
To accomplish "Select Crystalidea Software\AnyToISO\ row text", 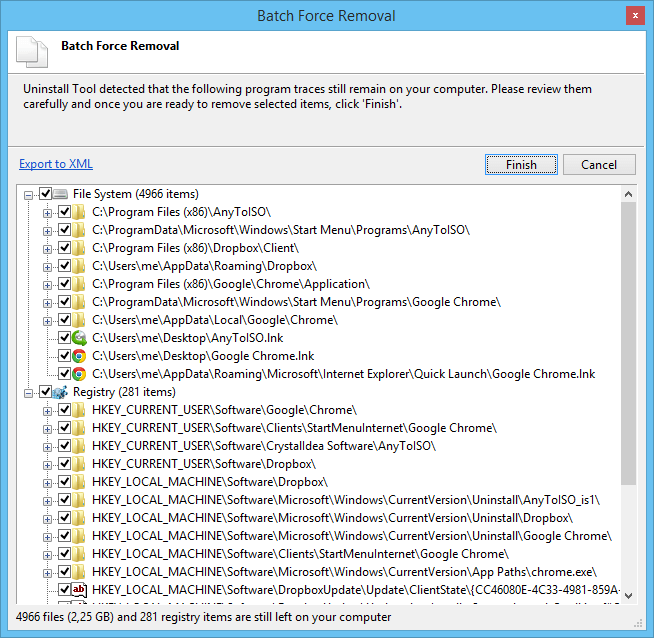I will pyautogui.click(x=264, y=446).
